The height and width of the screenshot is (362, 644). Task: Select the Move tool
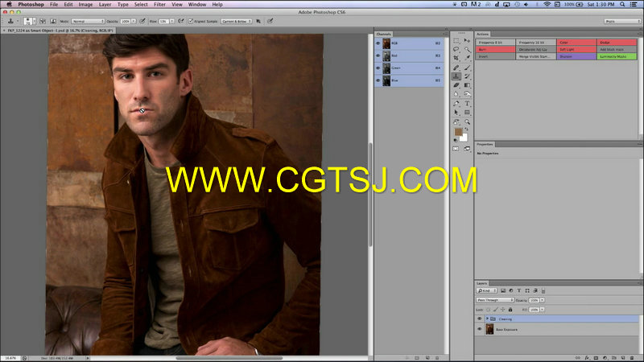coord(467,41)
